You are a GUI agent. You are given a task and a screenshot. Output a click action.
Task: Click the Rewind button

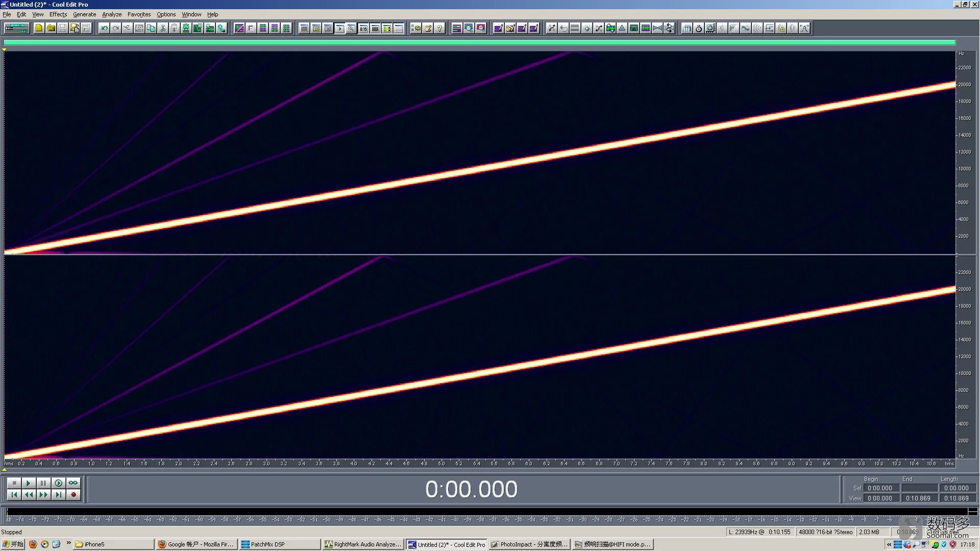click(x=29, y=494)
